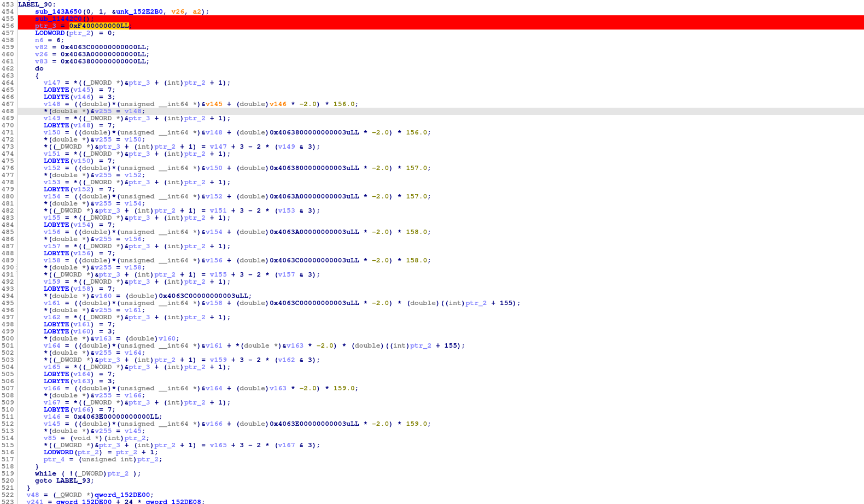Click line number 468 in the gutter
Viewport: 864px width, 504px height.
click(x=8, y=111)
